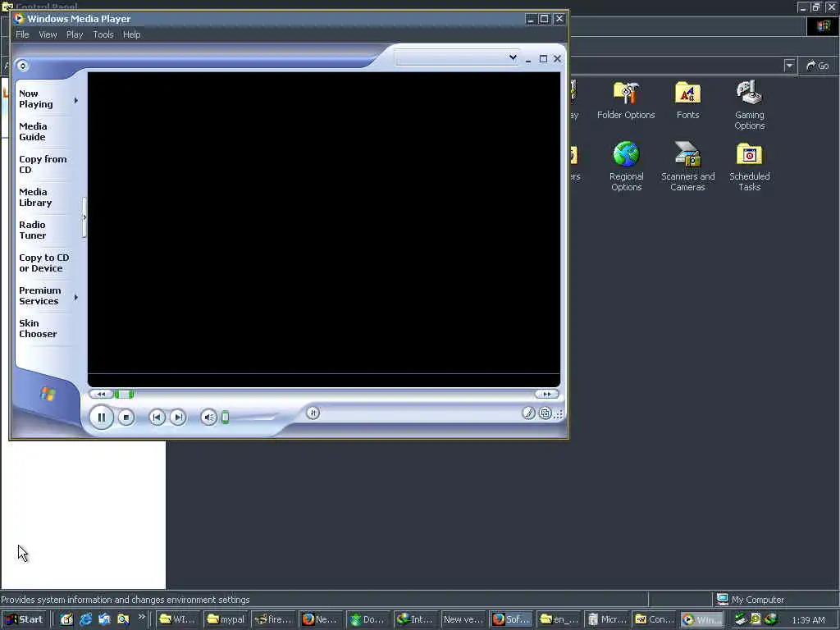Open the Skin Chooser
The width and height of the screenshot is (840, 630).
[38, 328]
